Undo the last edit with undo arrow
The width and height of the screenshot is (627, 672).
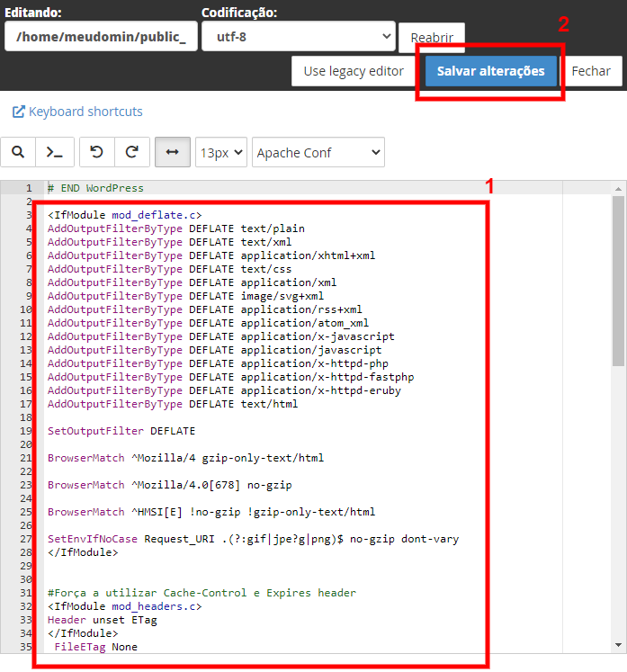point(97,152)
